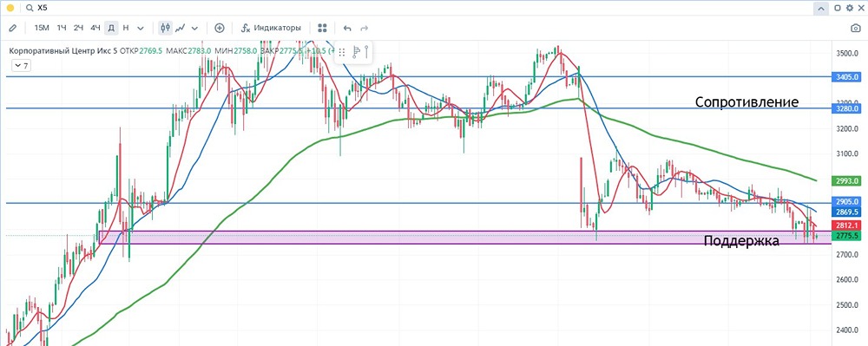The height and width of the screenshot is (346, 868).
Task: Expand the indicators legend showing 7
Action: (22, 65)
